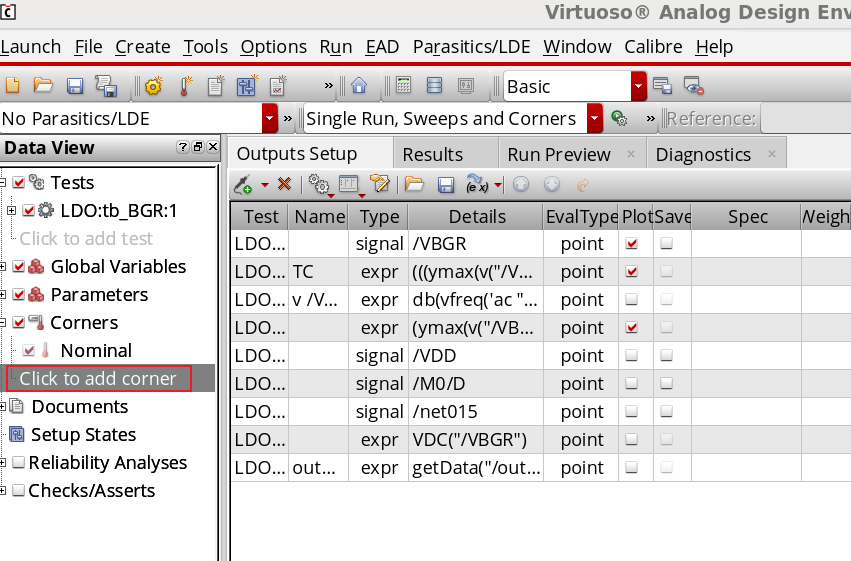Click the pencil edit output icon

click(379, 184)
